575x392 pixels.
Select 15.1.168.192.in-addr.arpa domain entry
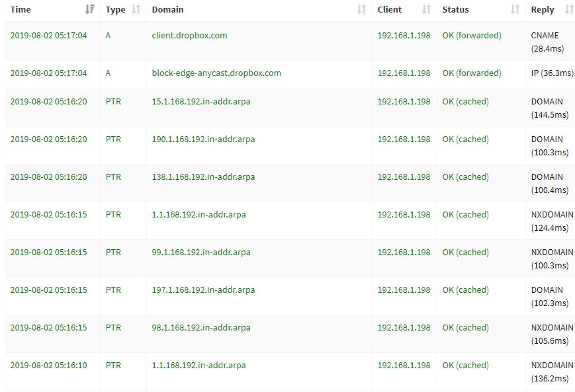(201, 102)
